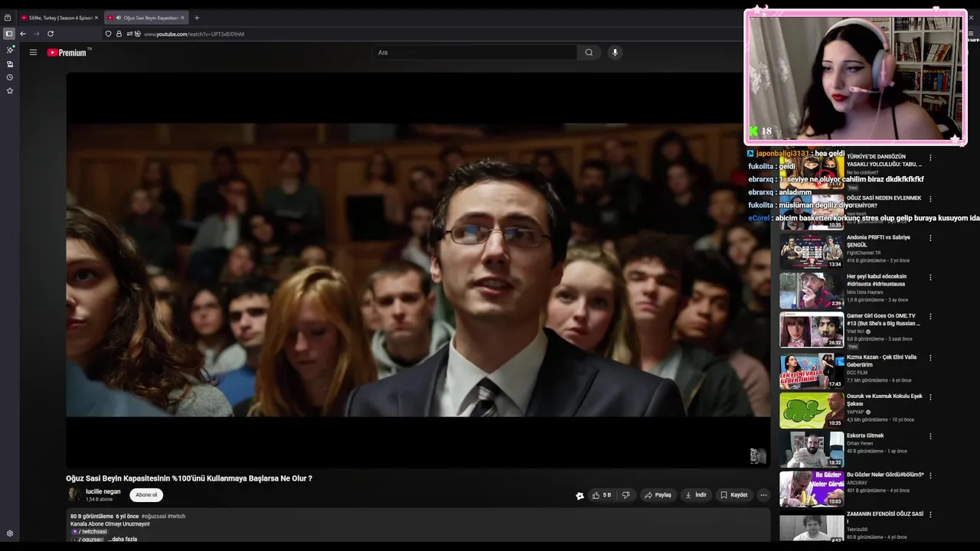Open Osuruk ve Kusmuk Kokulu Eşek thumbnail
Screen dimensions: 980x551
click(812, 409)
